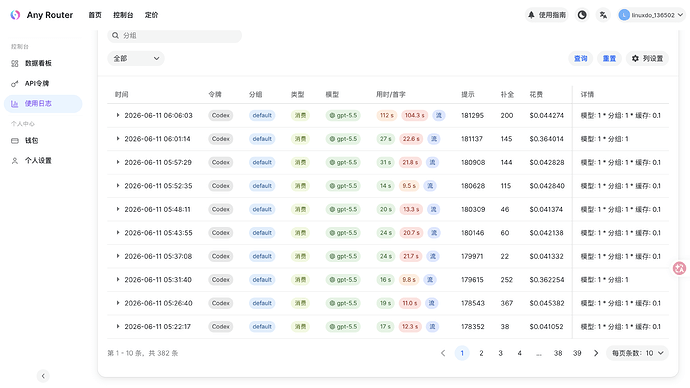Open 定价 in top navigation

tap(151, 15)
